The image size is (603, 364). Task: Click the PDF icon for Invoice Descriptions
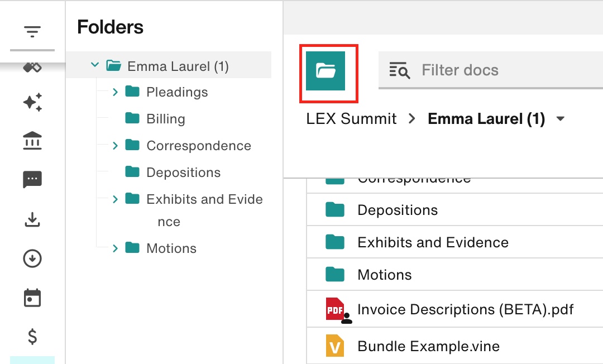[334, 309]
